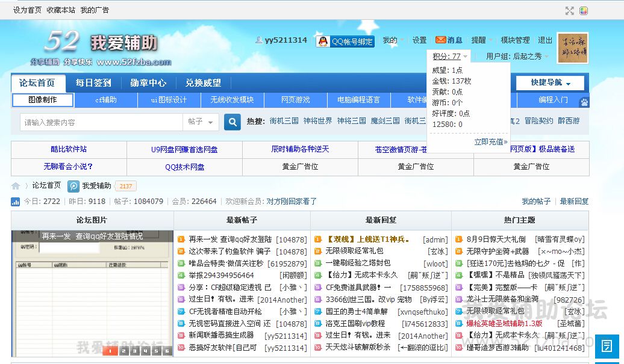Click hot search term 冒险契约

pos(539,121)
